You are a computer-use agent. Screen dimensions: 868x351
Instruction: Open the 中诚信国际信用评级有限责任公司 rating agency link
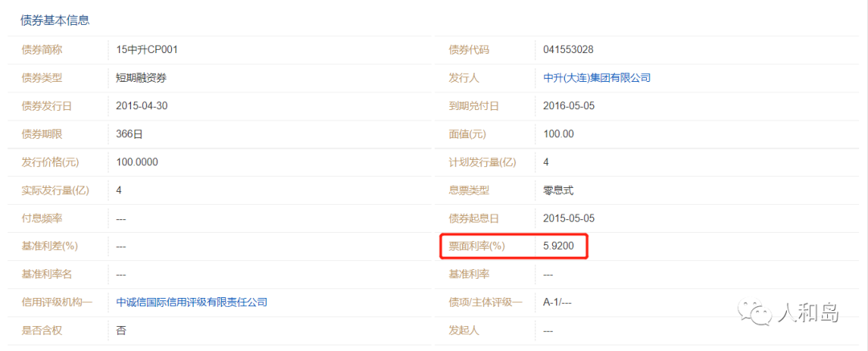[x=191, y=302]
